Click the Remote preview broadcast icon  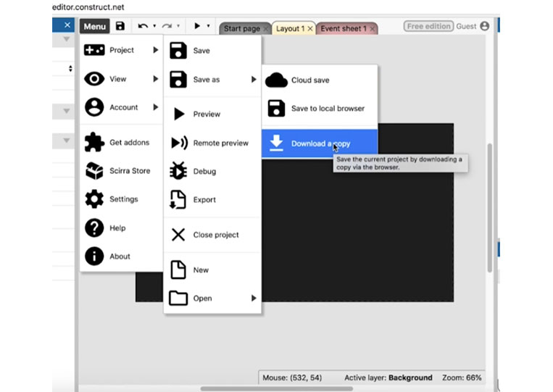[179, 143]
